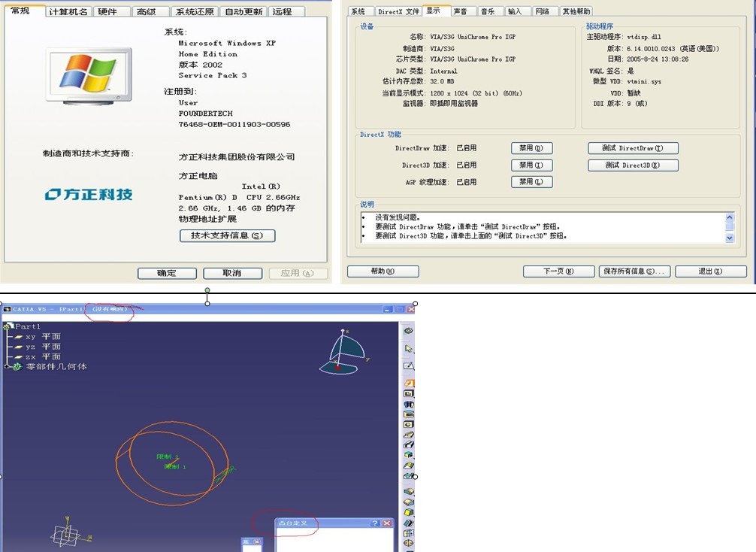This screenshot has height=552, width=756.
Task: Choose the Pocket tool below the Pad icon
Action: click(x=408, y=393)
